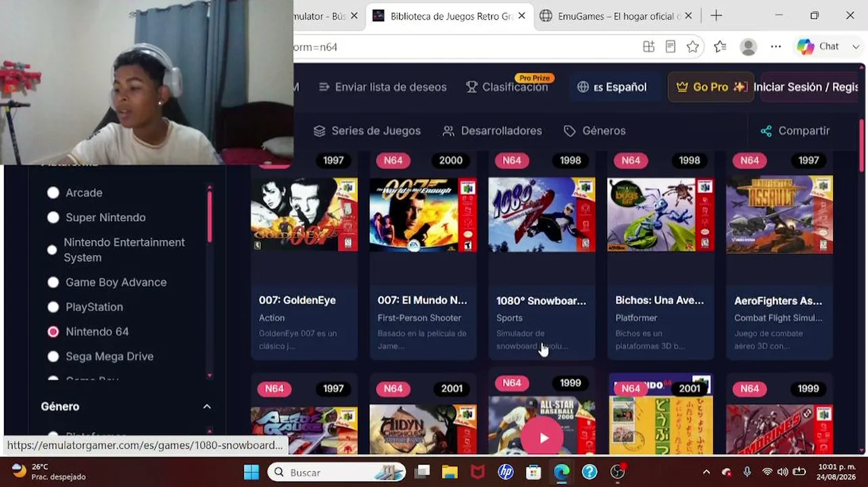Switch to the Géneros tab

pos(595,131)
